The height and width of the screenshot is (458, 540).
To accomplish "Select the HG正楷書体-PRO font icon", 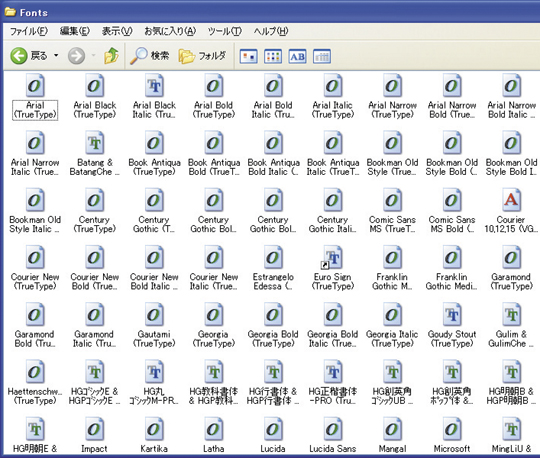I will [333, 372].
